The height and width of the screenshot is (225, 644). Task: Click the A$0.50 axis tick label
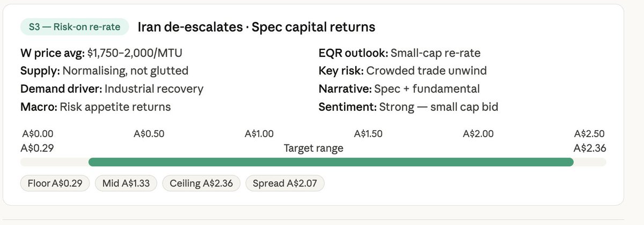click(x=149, y=134)
